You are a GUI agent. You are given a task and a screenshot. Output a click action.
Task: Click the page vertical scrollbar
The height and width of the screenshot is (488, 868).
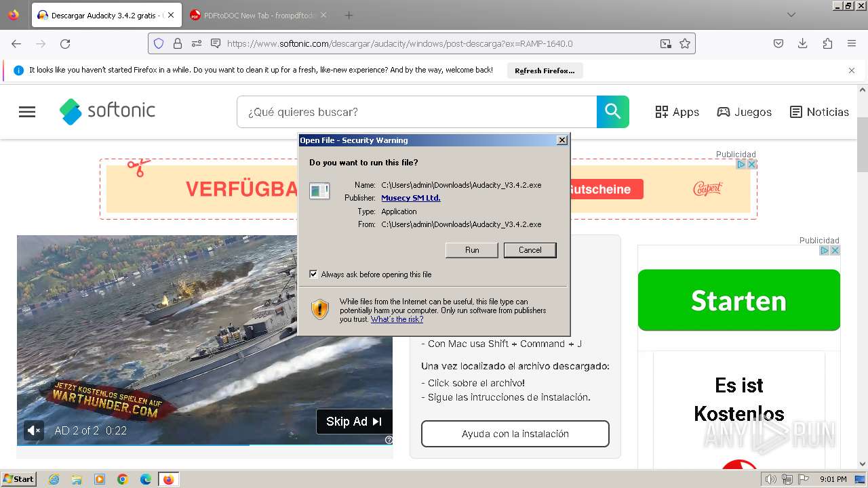click(x=863, y=145)
